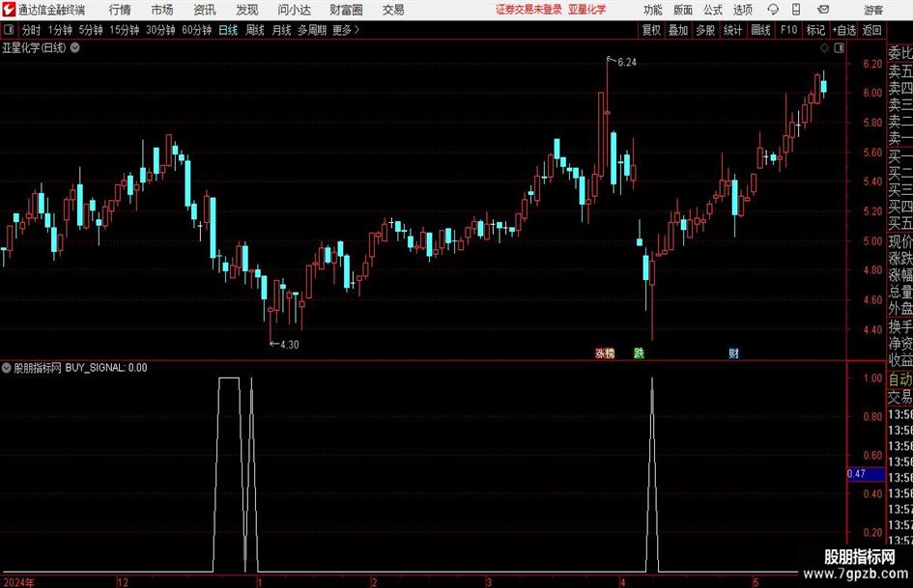Click the 多股 button
This screenshot has width=913, height=588.
tap(705, 30)
